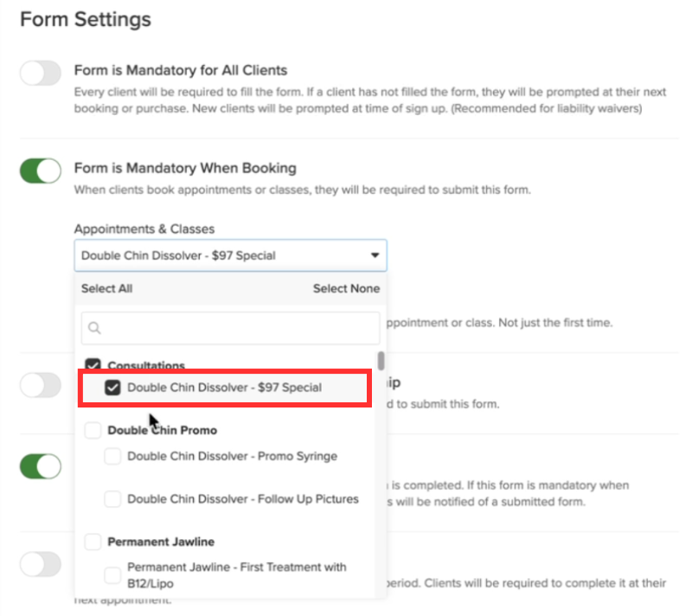Toggle the bottom grey switch
The image size is (692, 616).
pos(41,565)
